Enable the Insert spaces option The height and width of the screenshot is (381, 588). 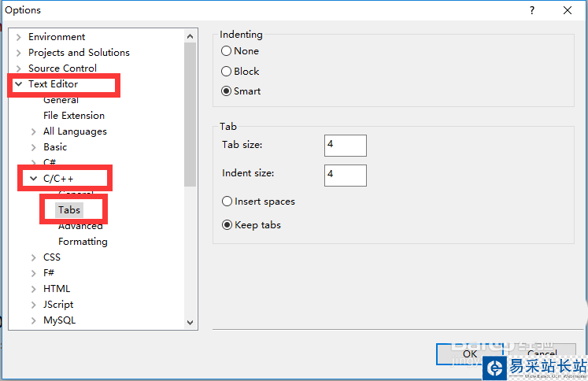pyautogui.click(x=227, y=202)
